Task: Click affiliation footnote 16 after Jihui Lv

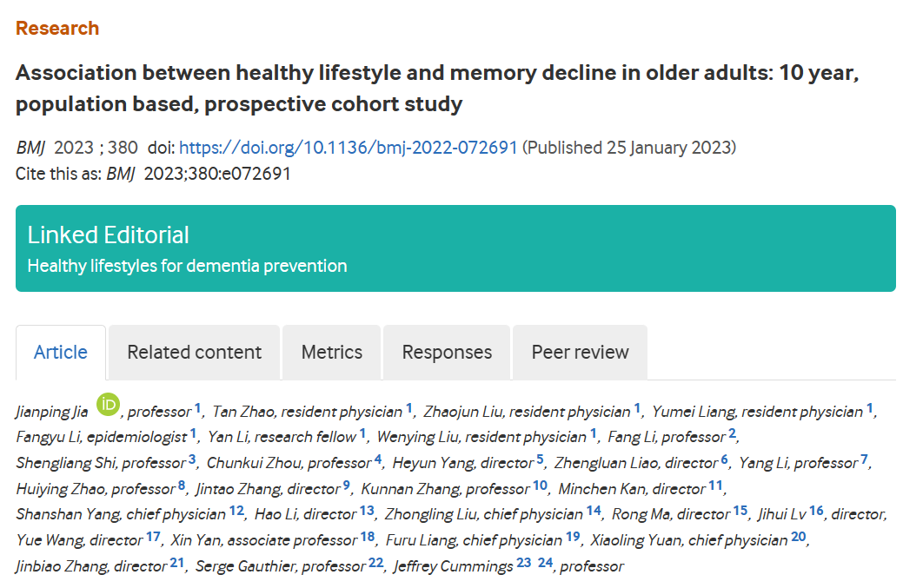Action: click(x=816, y=511)
